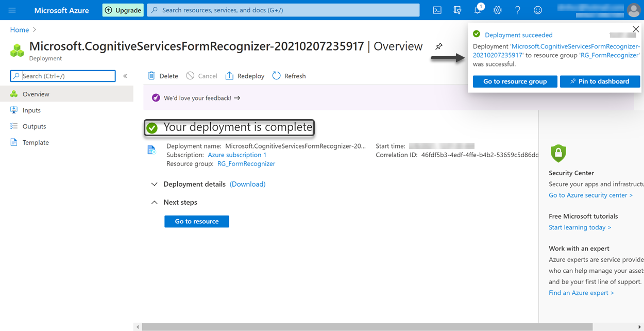Click the Correlation ID value text

[480, 155]
